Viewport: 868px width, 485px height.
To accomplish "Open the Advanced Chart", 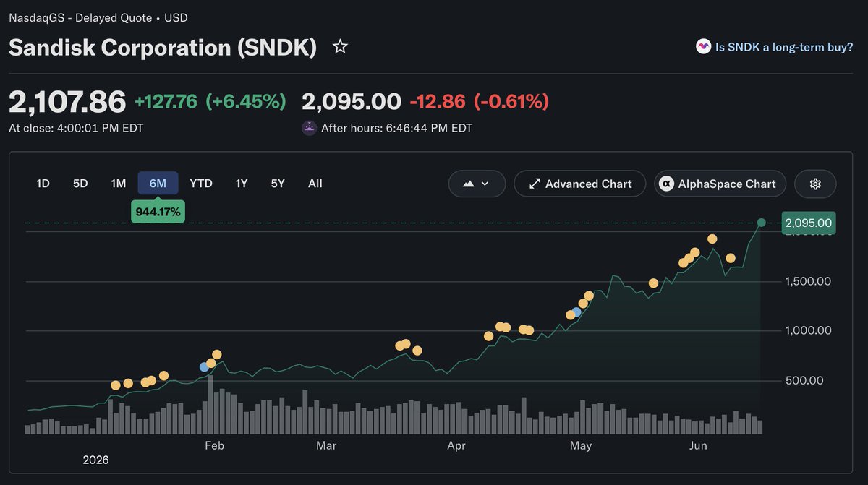I will click(x=580, y=184).
